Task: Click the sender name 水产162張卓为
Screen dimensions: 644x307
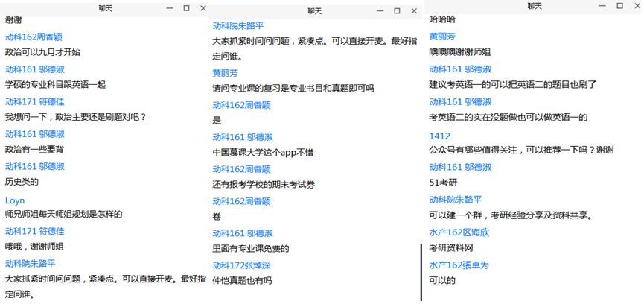Action: [459, 265]
